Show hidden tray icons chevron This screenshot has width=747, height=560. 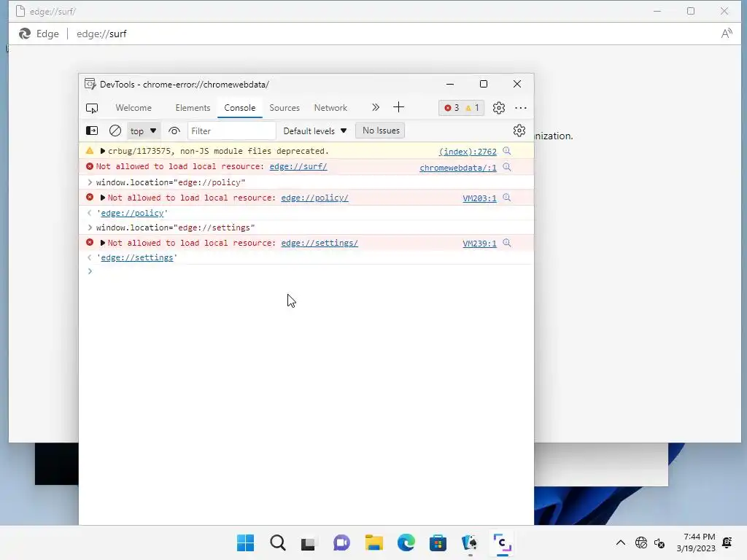[x=620, y=542]
